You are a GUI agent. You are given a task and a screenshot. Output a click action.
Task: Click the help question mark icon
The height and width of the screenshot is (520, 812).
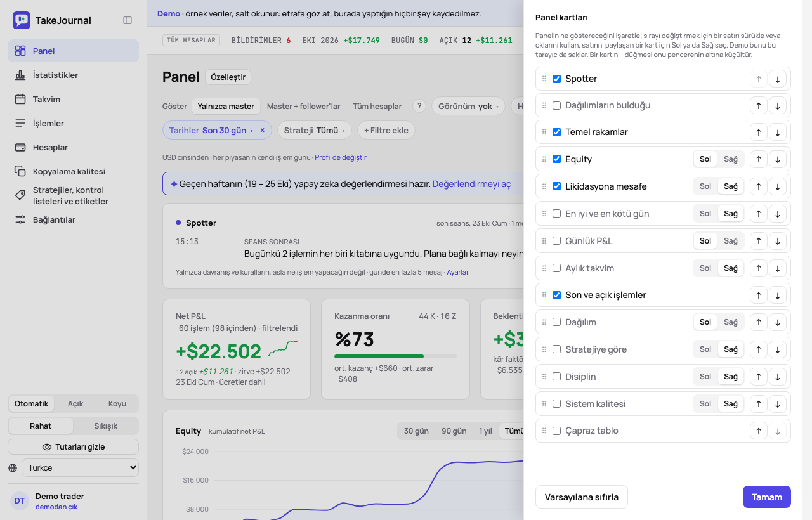(x=419, y=106)
